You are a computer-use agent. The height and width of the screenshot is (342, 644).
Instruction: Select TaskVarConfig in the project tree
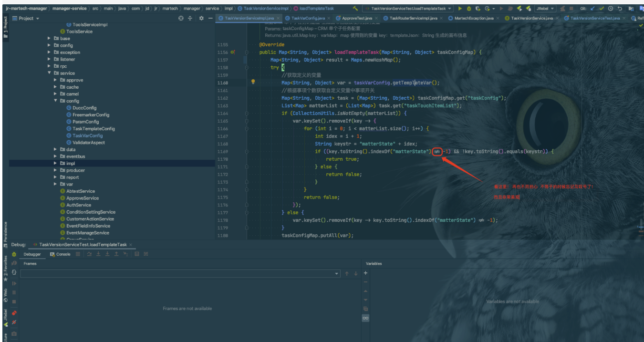tap(87, 135)
